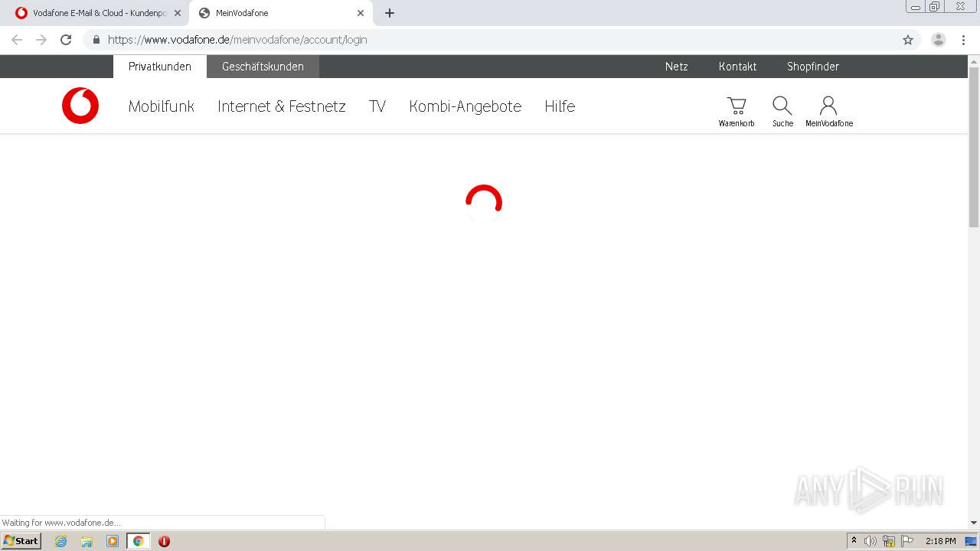Select the Chrome taskbar button

coord(138,541)
